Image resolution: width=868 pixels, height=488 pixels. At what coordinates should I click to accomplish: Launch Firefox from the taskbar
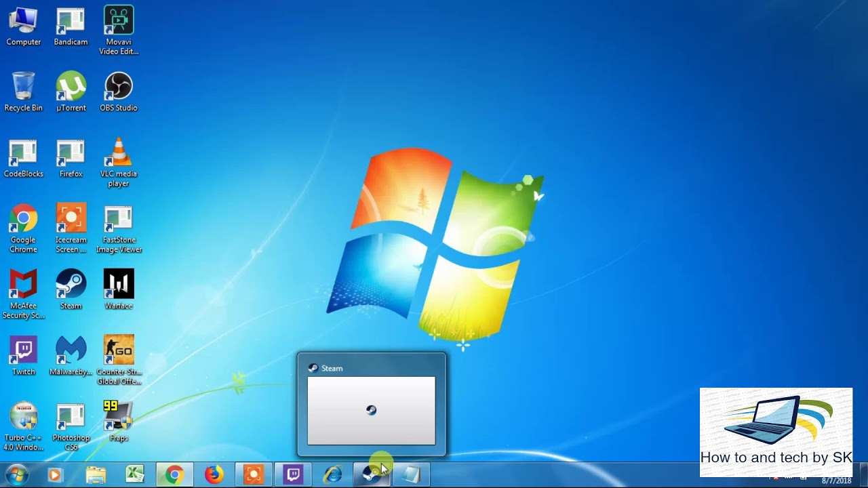click(214, 475)
